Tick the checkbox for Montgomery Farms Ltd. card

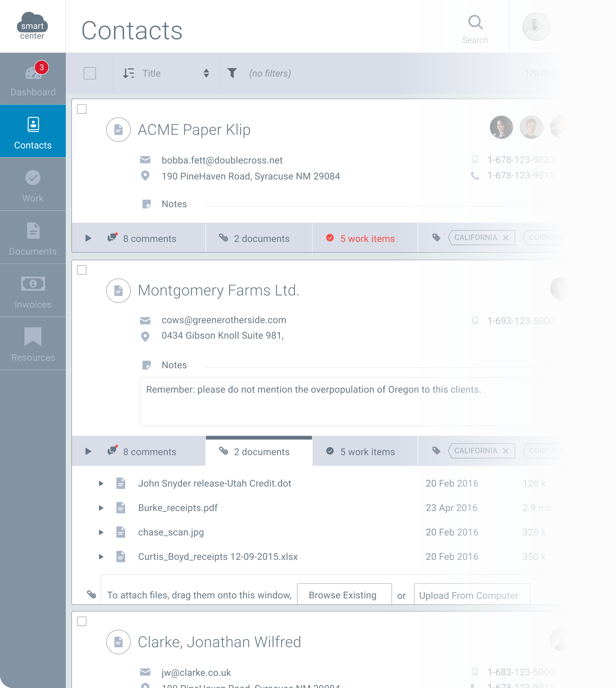pos(82,270)
